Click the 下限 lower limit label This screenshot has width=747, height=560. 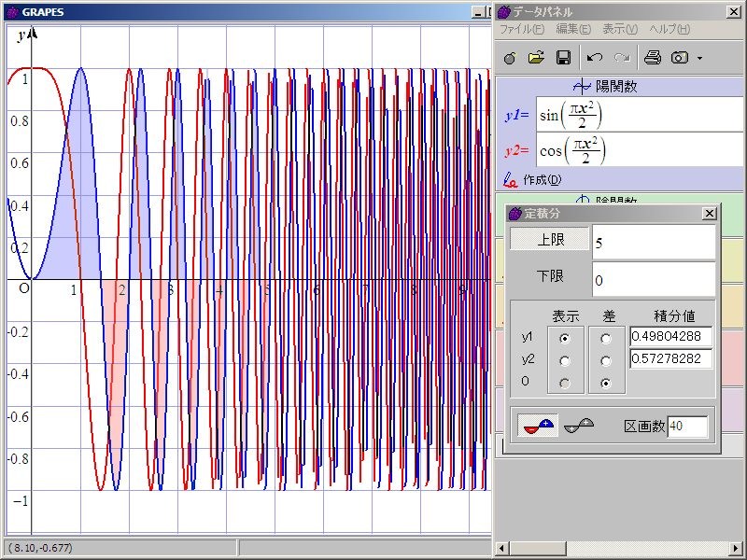[550, 277]
